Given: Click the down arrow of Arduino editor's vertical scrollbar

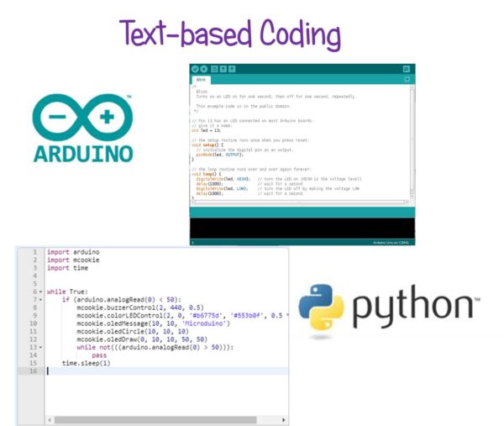Looking at the screenshot, I should (x=412, y=197).
